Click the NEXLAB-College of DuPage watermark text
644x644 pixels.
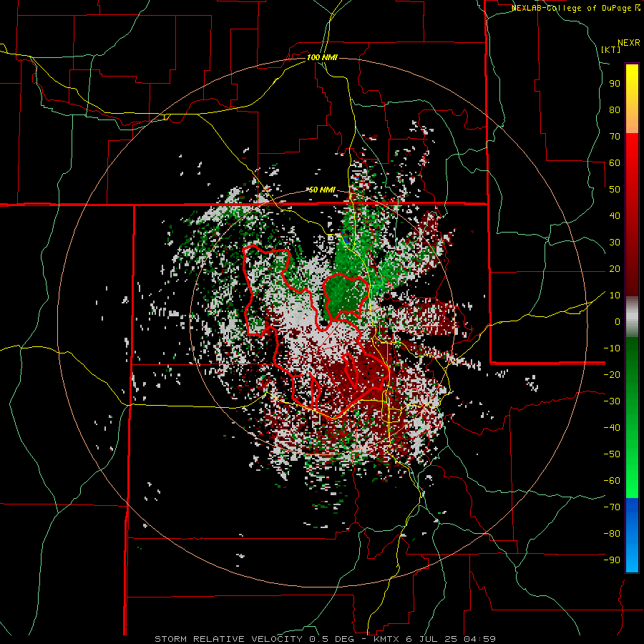click(x=575, y=8)
